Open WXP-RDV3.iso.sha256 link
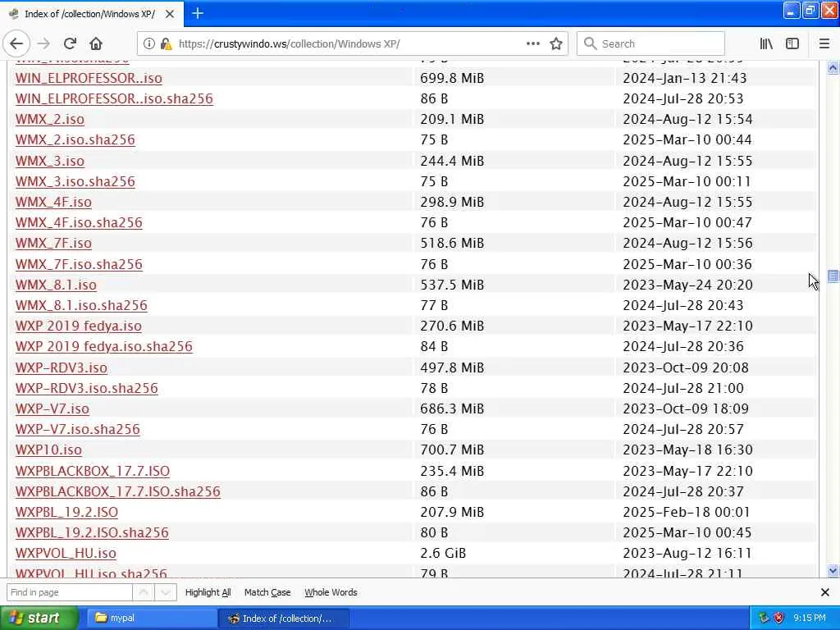The image size is (840, 630). (x=87, y=388)
